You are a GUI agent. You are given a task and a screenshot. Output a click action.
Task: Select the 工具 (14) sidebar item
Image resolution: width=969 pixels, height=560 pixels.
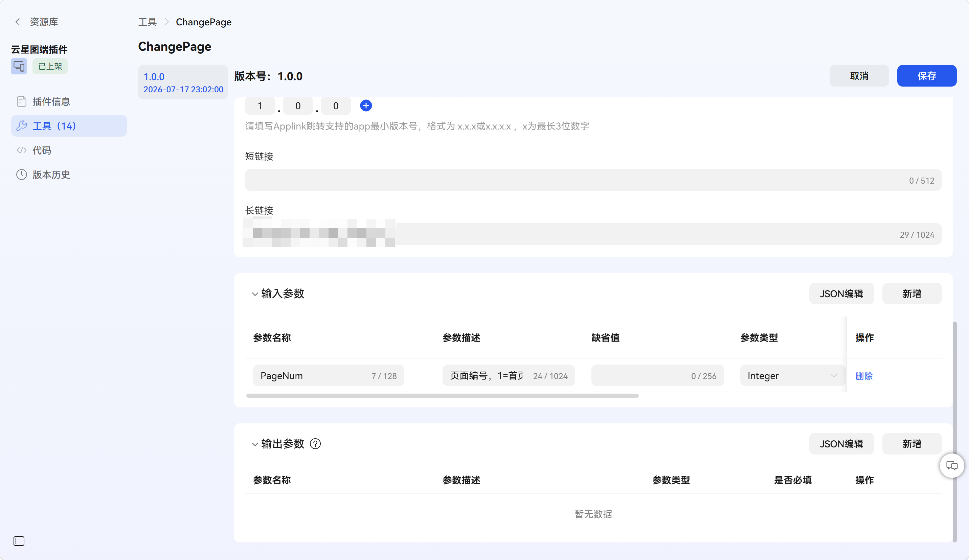click(x=69, y=126)
